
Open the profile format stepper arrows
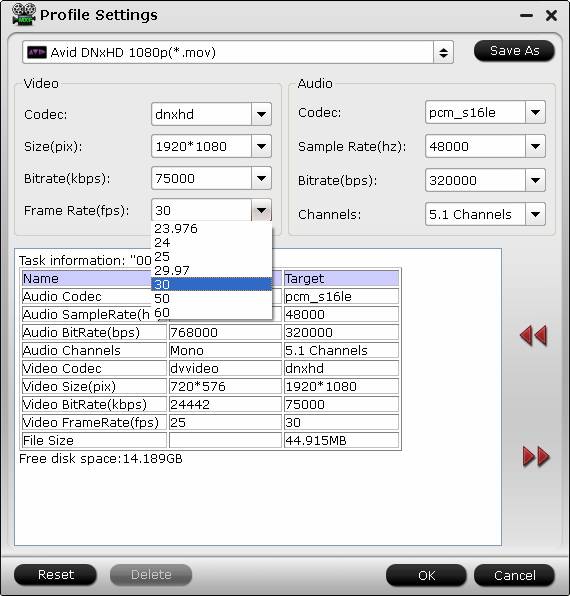tap(443, 52)
